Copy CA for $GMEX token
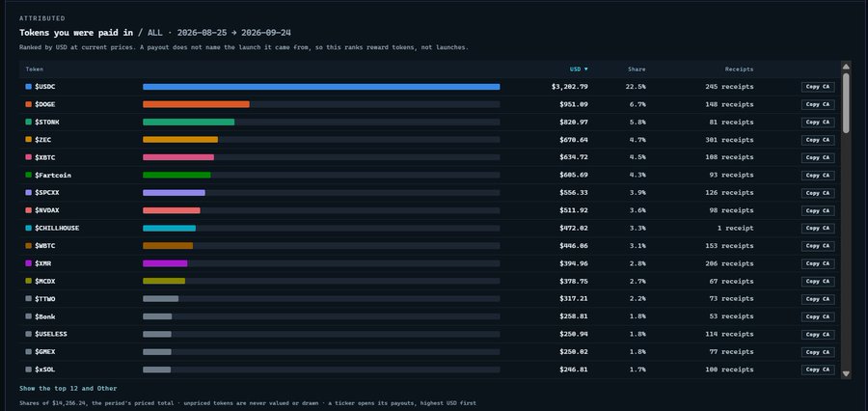The height and width of the screenshot is (411, 868). [818, 352]
